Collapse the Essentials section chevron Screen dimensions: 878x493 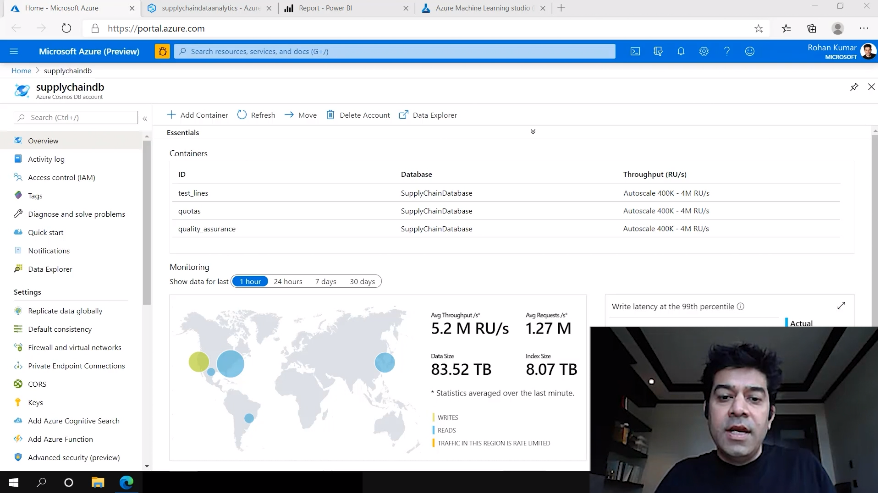[533, 132]
